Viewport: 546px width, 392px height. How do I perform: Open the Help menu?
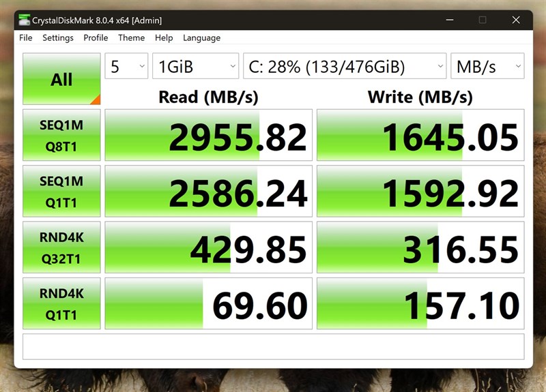pyautogui.click(x=164, y=37)
